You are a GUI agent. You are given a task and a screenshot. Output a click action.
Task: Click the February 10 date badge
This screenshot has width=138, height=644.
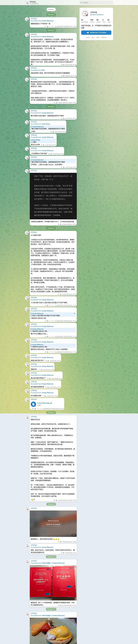[x=51, y=557]
